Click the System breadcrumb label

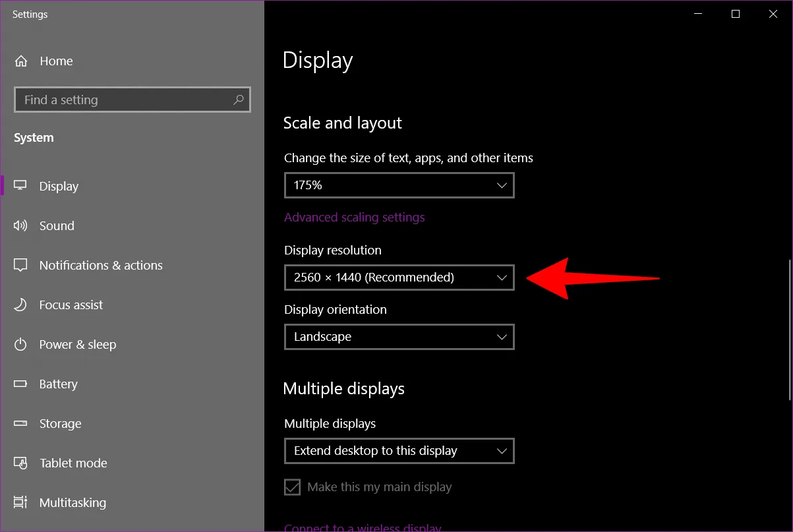33,137
